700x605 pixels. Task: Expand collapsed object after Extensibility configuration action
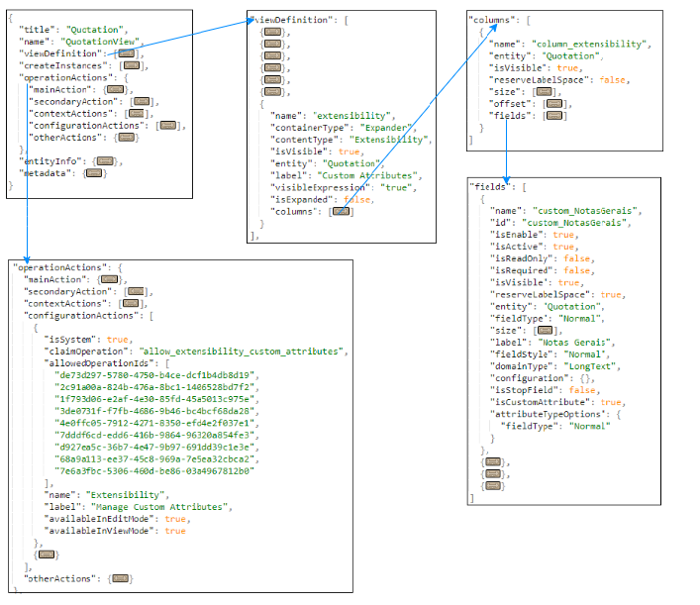click(x=47, y=555)
